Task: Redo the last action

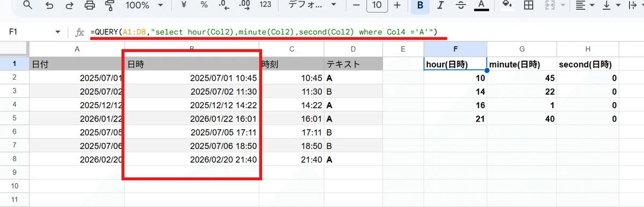Action: coord(70,5)
